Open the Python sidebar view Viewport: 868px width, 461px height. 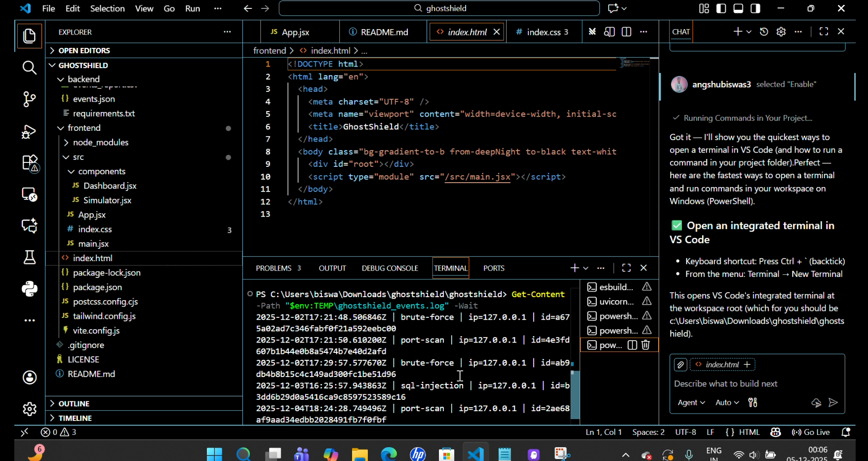[x=30, y=289]
